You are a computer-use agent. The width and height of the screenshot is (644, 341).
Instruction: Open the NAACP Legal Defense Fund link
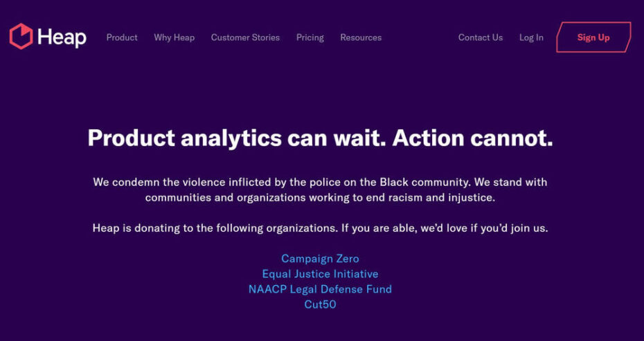click(x=320, y=289)
